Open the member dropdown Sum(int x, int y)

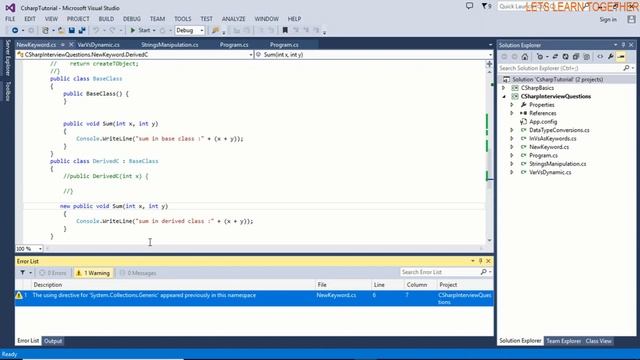[x=373, y=54]
